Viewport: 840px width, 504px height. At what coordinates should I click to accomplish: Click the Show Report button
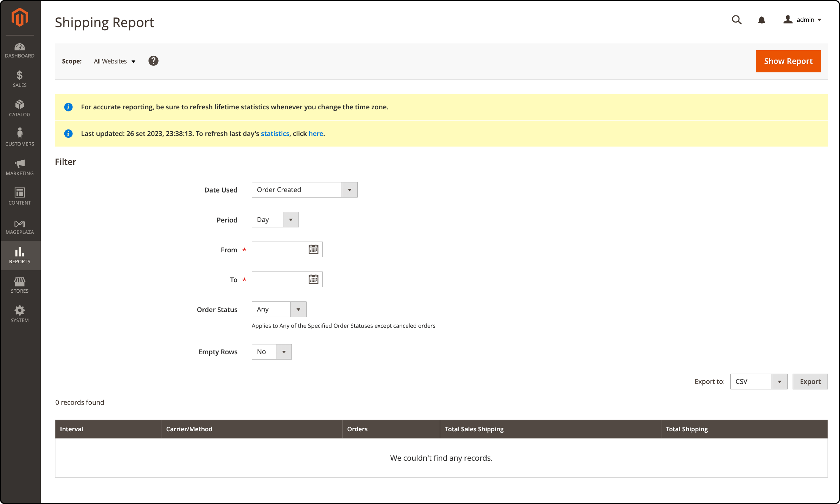coord(788,60)
